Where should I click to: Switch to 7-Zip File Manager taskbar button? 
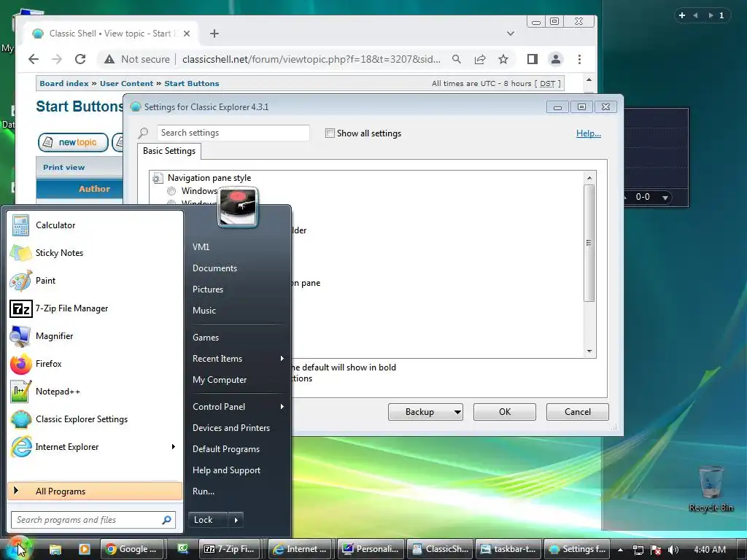pos(231,549)
